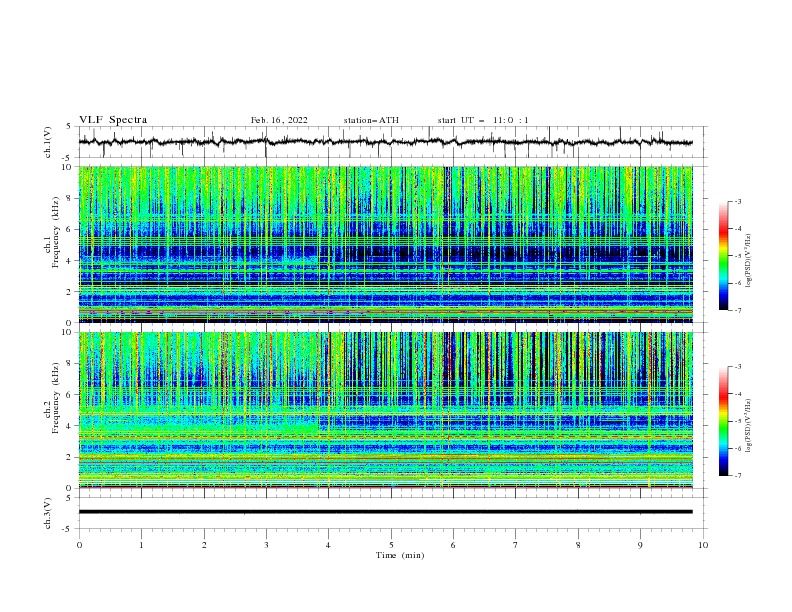
Task: Click the '-7' value on ch.2 colorbar
Action: [x=737, y=476]
